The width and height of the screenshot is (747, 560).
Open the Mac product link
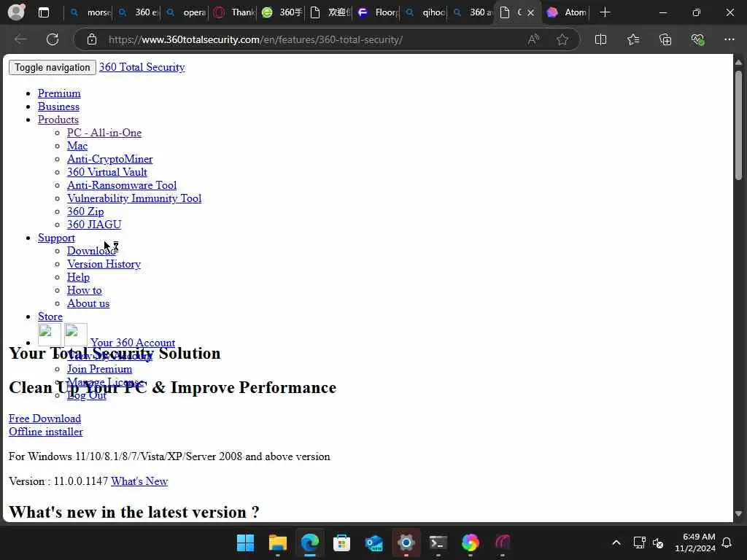coord(77,146)
